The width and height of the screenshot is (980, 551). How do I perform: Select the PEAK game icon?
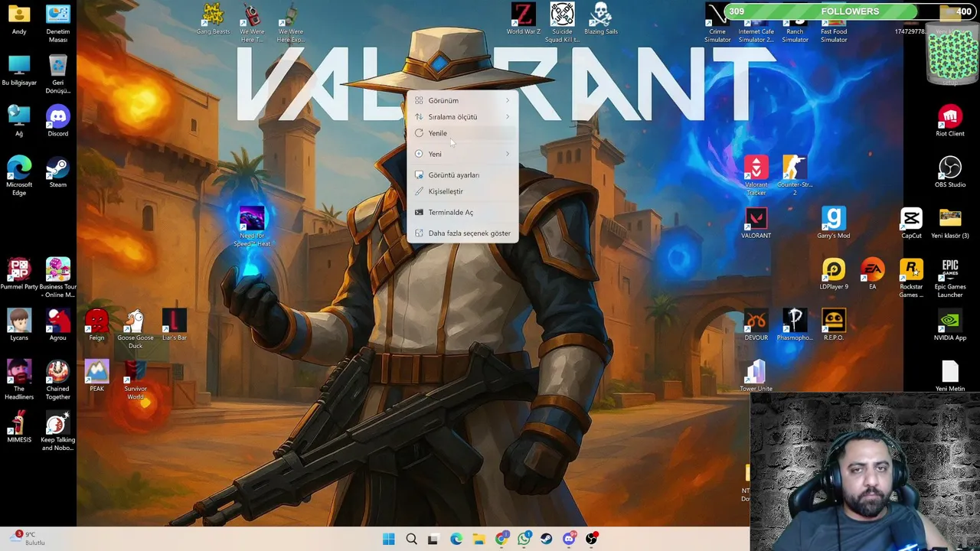[x=96, y=377]
